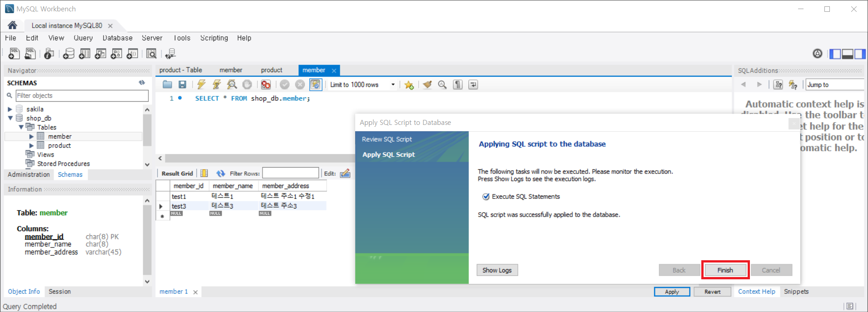Click the Revert button
This screenshot has width=868, height=312.
click(713, 292)
